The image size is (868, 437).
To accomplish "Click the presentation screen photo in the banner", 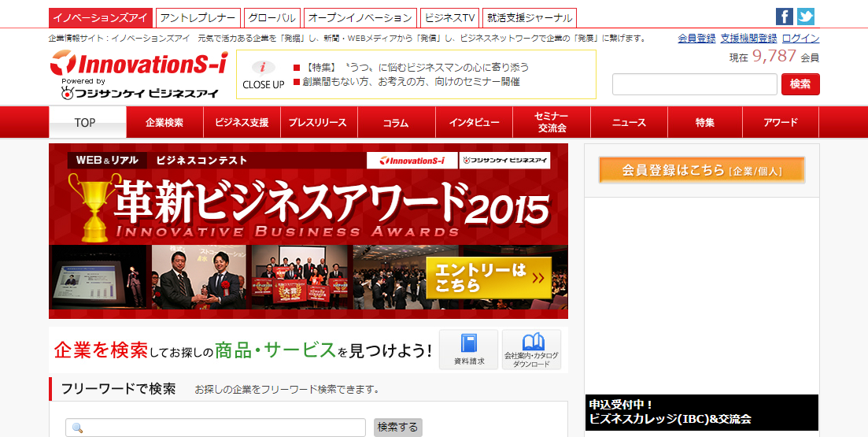I will click(99, 277).
